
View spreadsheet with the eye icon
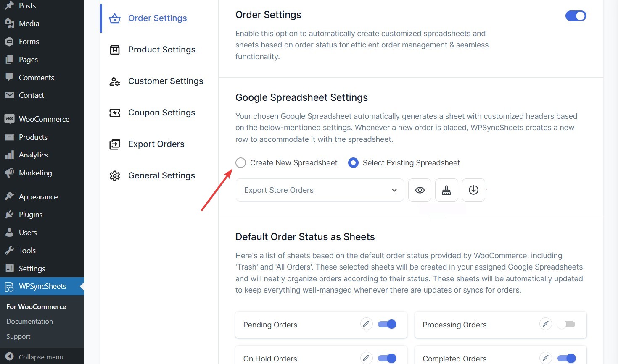coord(420,190)
